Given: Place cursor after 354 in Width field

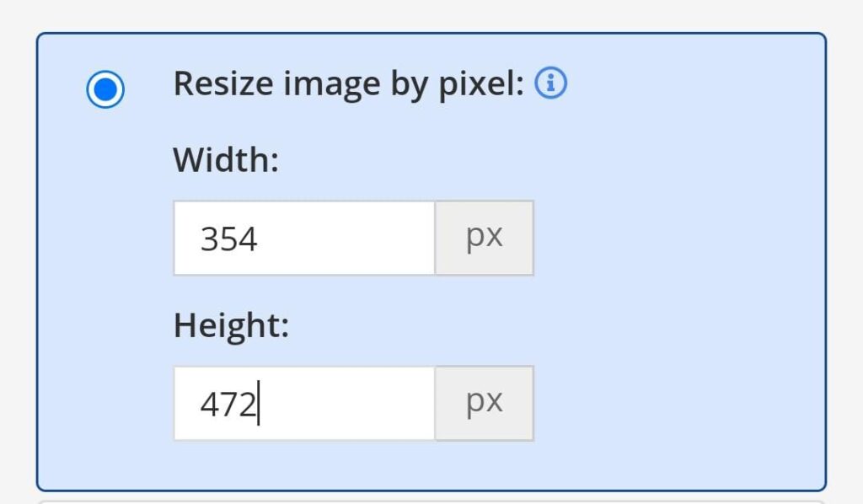Looking at the screenshot, I should point(259,239).
